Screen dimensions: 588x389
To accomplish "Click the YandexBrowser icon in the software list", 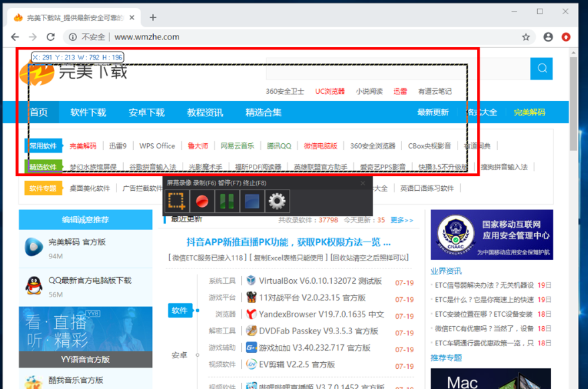I will click(x=251, y=314).
